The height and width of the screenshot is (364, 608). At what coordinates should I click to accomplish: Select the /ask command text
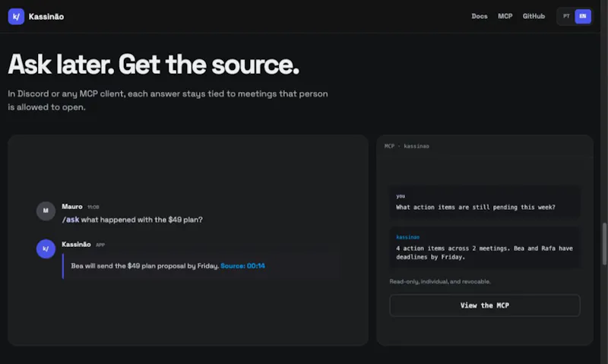click(71, 220)
